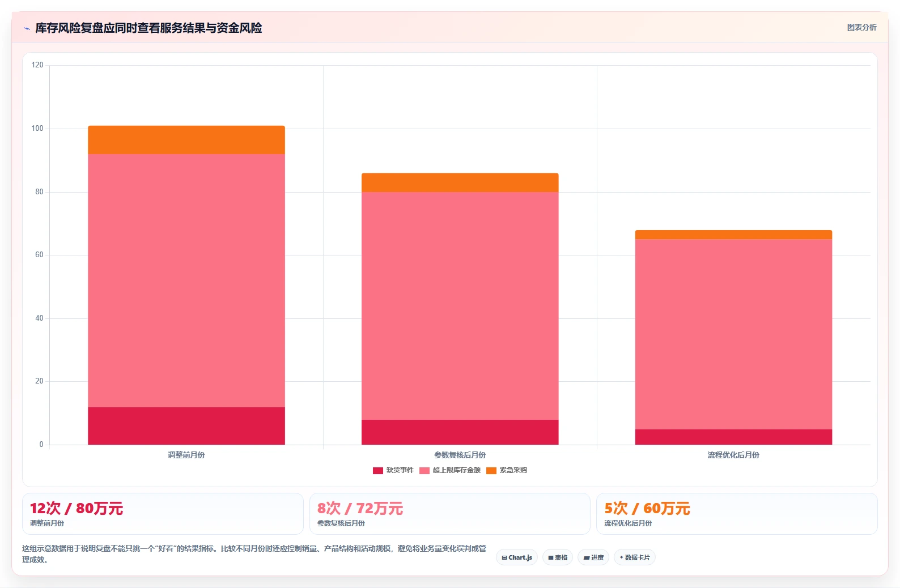Click the orange segment of 参数复核后月份 bar

(x=460, y=182)
